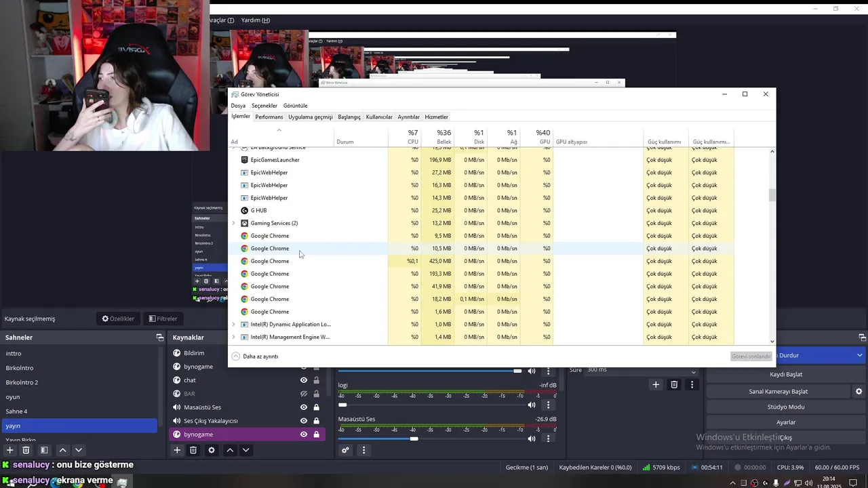Screen dimensions: 868x488
Task: Open virtual camera settings gear
Action: pos(859,391)
